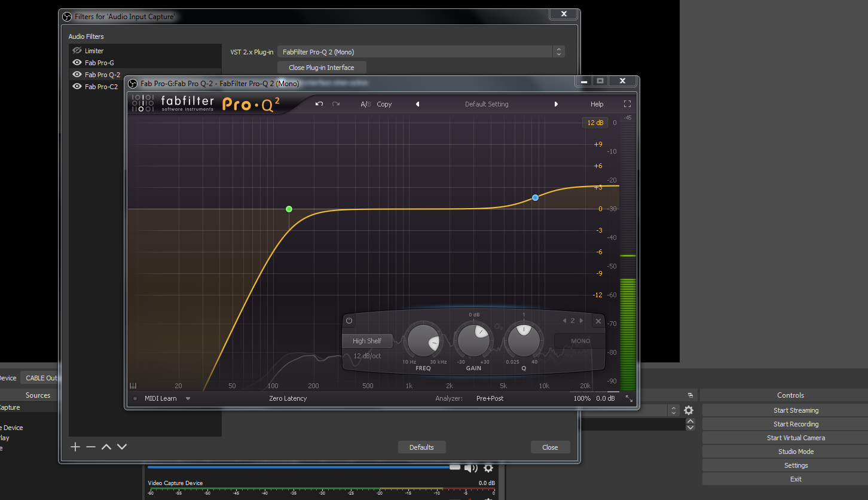Click the plus icon to add audio filter

click(75, 447)
